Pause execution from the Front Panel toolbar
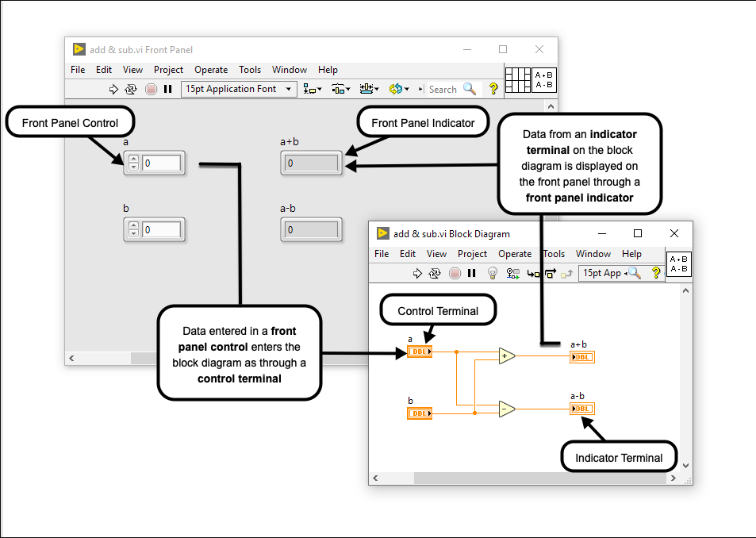Viewport: 756px width, 538px height. 168,89
